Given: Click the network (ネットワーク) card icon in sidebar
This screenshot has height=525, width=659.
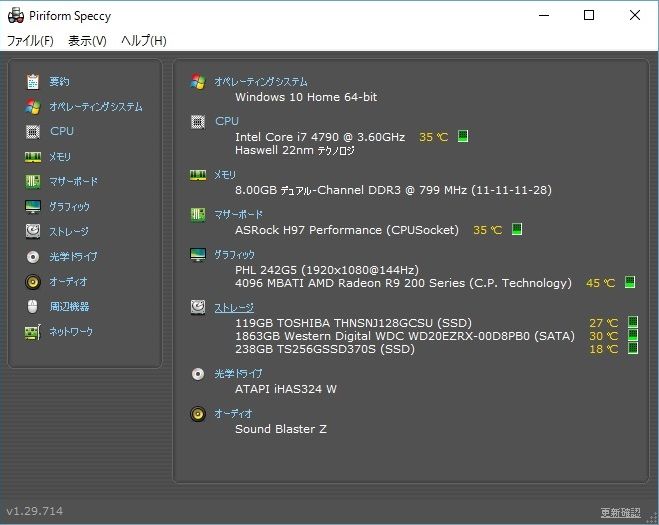Looking at the screenshot, I should click(x=33, y=332).
